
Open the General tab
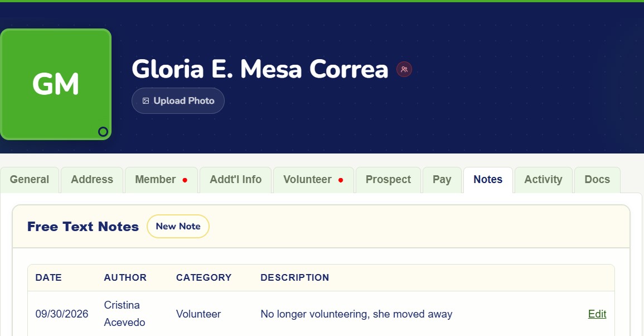point(30,180)
